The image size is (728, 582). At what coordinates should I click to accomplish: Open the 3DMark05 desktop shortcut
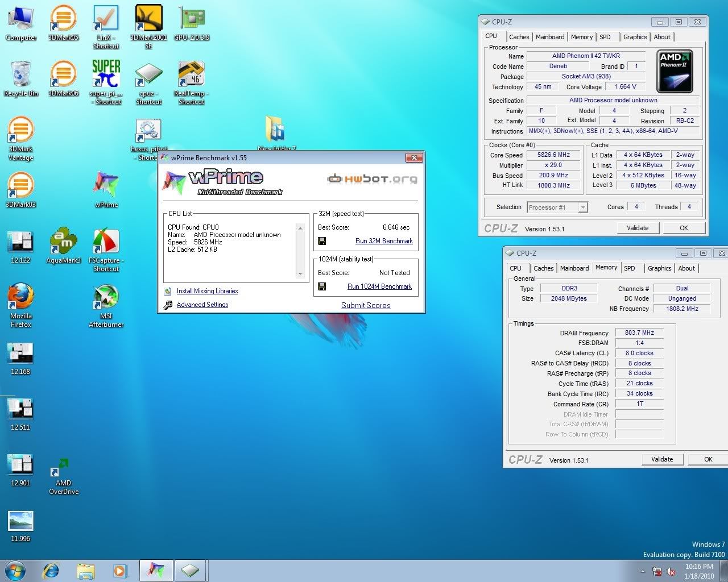64,24
